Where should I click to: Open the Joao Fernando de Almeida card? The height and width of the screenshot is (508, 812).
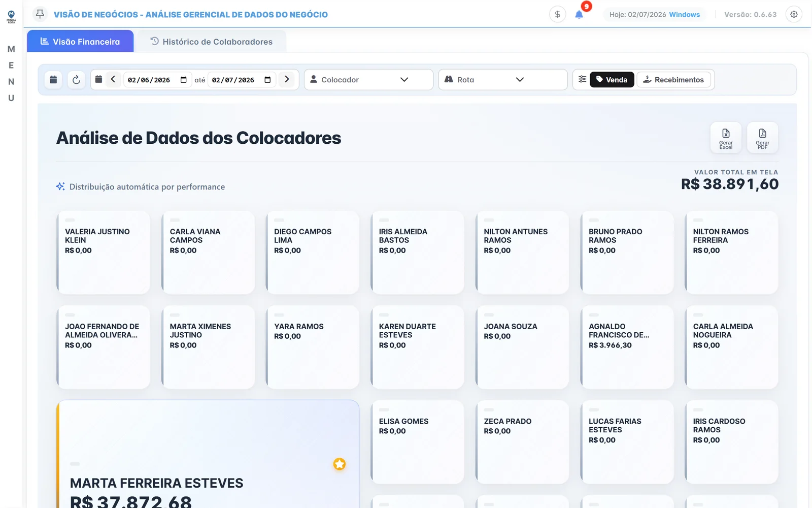[x=103, y=347]
